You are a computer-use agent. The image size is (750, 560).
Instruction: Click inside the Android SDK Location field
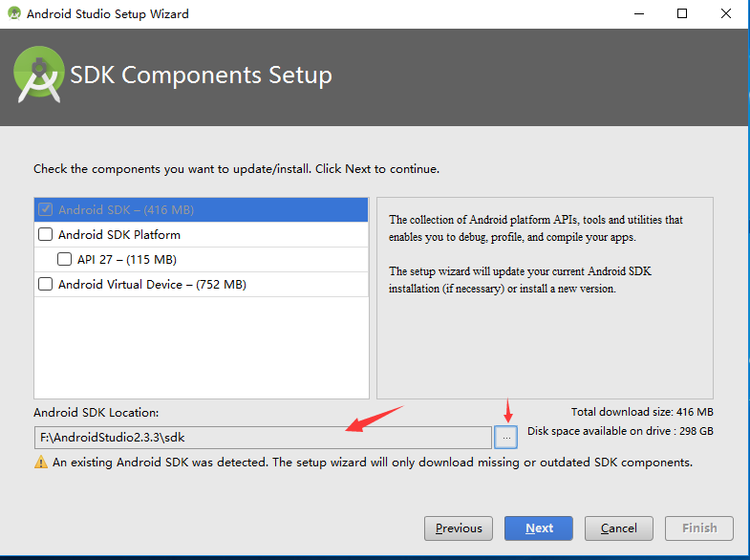[x=263, y=438]
